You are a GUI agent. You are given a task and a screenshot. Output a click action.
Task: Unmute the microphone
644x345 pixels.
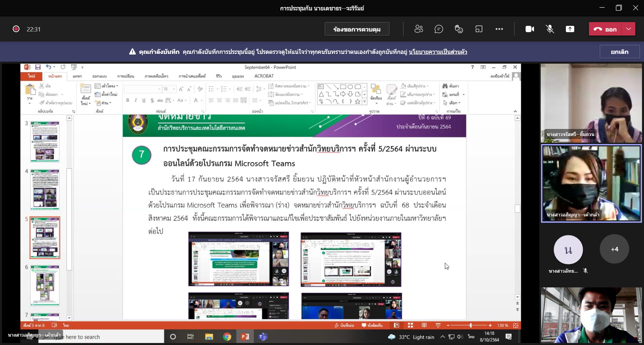[x=550, y=29]
